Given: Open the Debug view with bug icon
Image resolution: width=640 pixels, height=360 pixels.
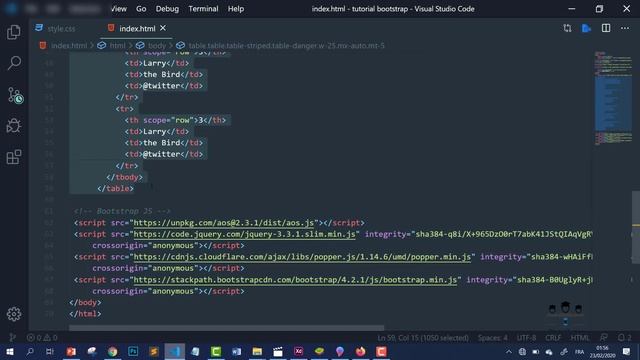Looking at the screenshot, I should [x=14, y=126].
